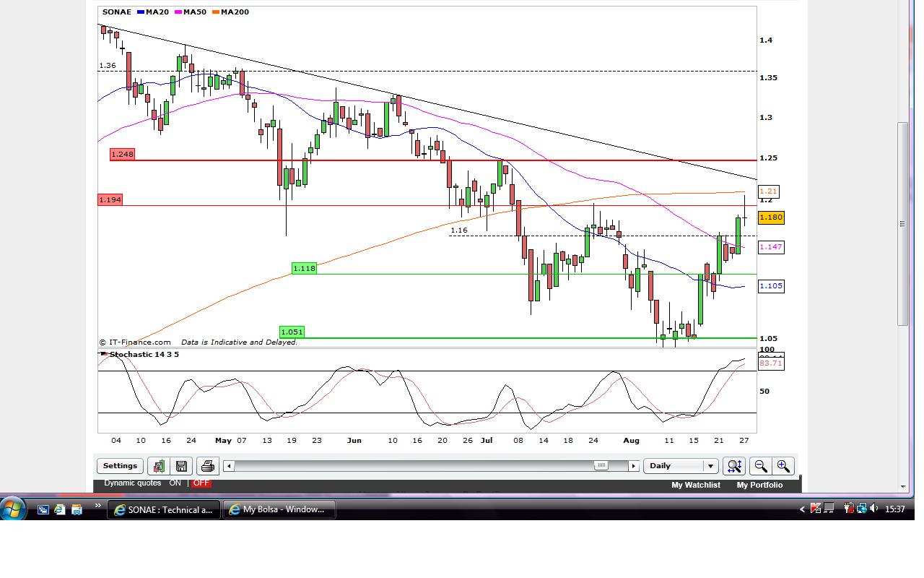The width and height of the screenshot is (924, 578).
Task: Show hidden system tray icons
Action: (x=802, y=509)
